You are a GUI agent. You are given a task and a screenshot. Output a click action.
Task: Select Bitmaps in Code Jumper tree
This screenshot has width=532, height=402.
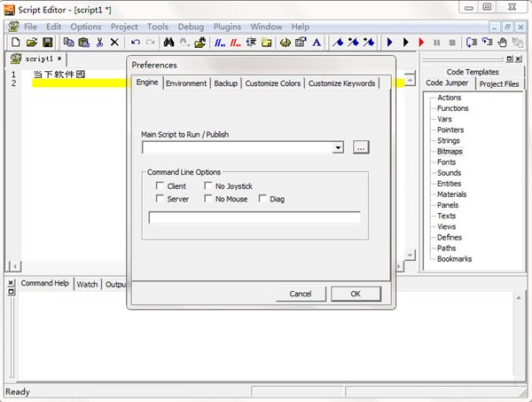coord(450,152)
